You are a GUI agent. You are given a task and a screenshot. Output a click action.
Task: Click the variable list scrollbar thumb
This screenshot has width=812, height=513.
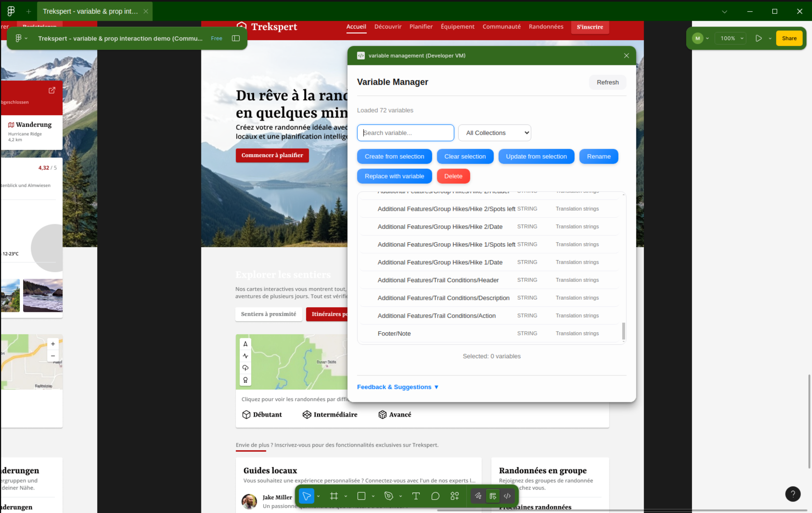pos(623,331)
